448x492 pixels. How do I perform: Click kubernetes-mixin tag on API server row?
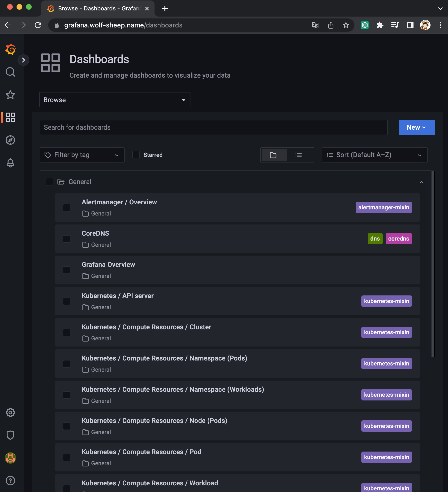pos(386,301)
